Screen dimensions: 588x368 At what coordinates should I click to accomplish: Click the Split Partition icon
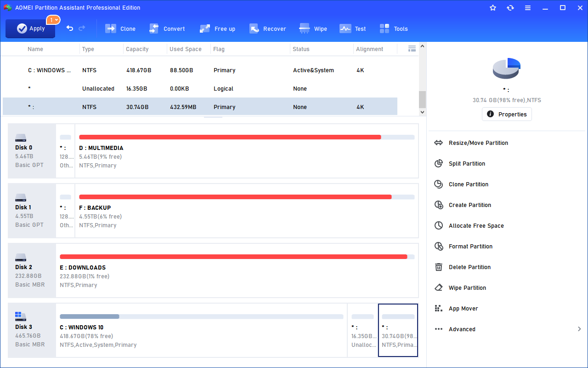point(439,164)
